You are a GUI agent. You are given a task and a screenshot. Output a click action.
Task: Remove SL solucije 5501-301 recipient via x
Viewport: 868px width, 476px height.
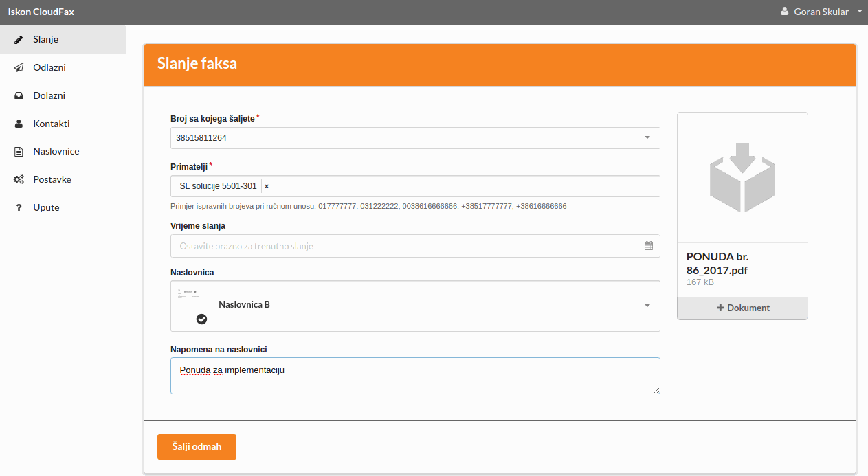[x=266, y=186]
